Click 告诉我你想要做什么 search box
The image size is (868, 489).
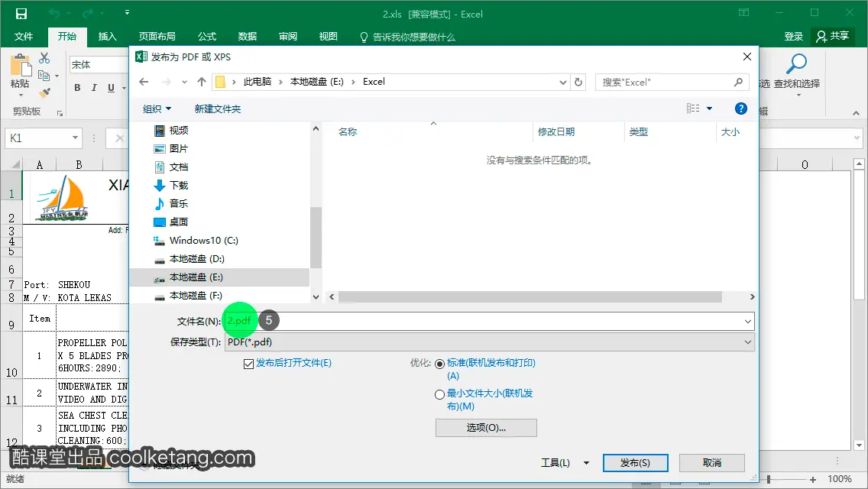[407, 37]
